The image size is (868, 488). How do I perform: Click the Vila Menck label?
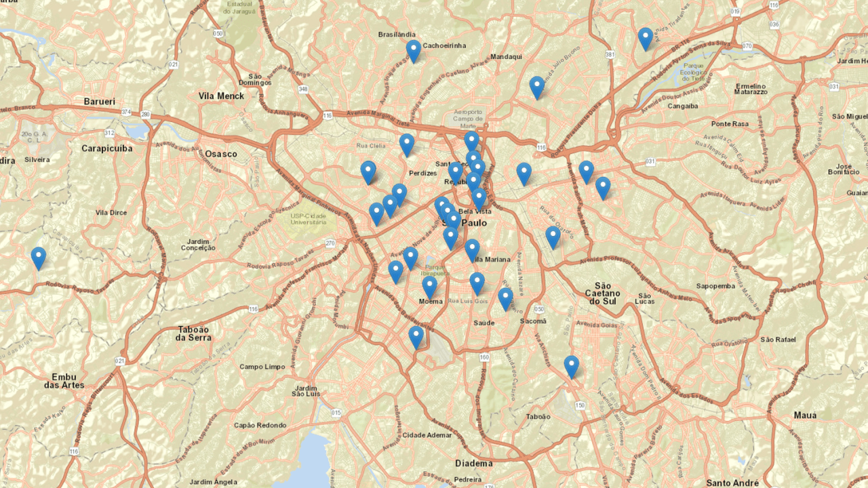221,96
